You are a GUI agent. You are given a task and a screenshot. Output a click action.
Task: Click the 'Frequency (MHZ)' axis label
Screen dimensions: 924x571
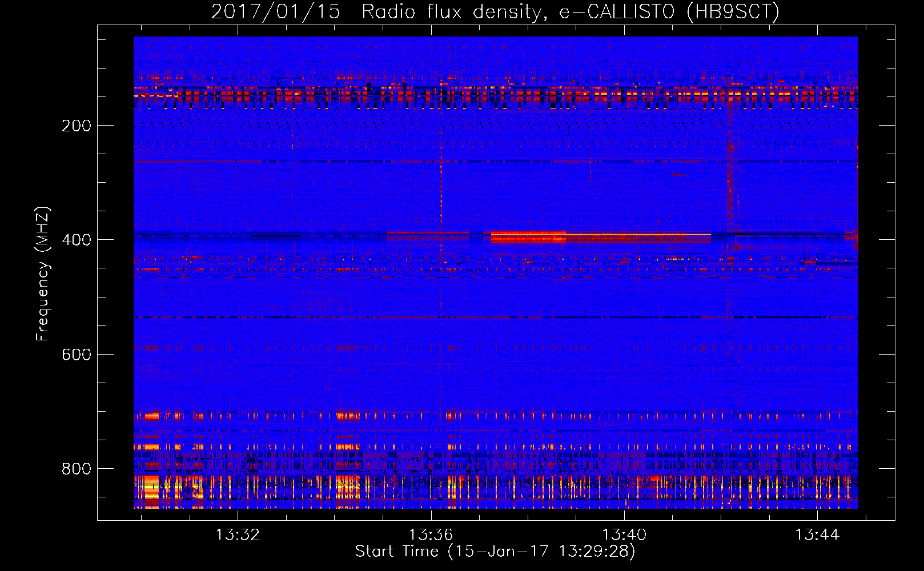tap(43, 274)
